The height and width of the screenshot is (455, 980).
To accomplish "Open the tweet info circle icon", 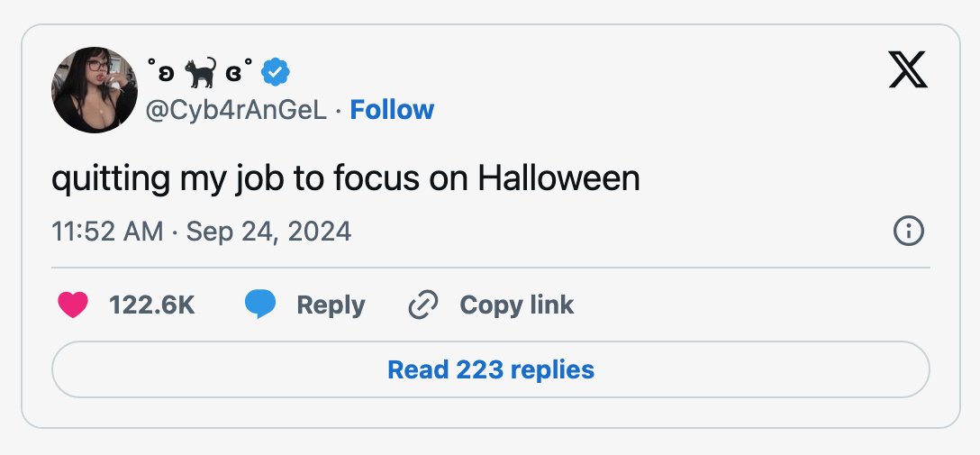I will tap(909, 232).
